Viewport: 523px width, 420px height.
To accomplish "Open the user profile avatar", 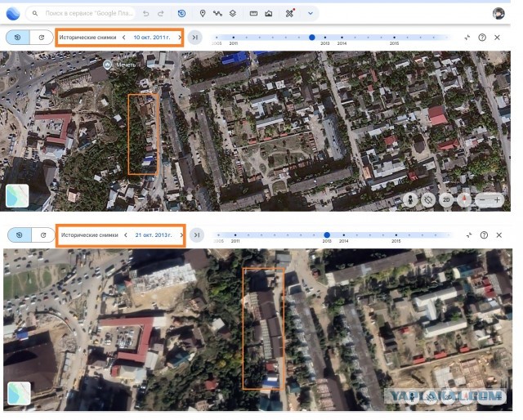I will (498, 13).
